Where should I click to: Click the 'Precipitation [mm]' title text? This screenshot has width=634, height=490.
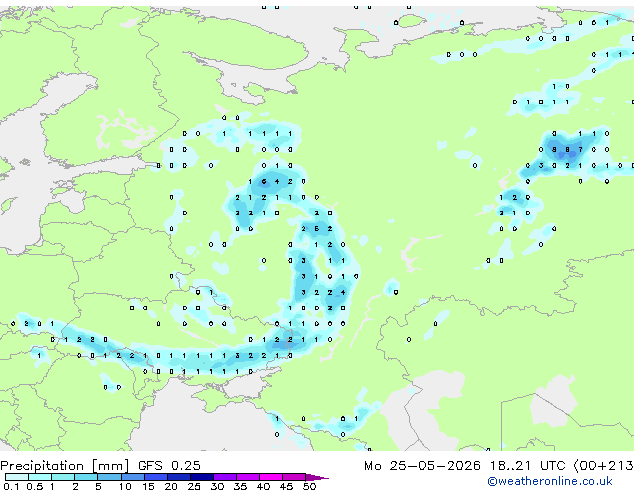pyautogui.click(x=65, y=466)
